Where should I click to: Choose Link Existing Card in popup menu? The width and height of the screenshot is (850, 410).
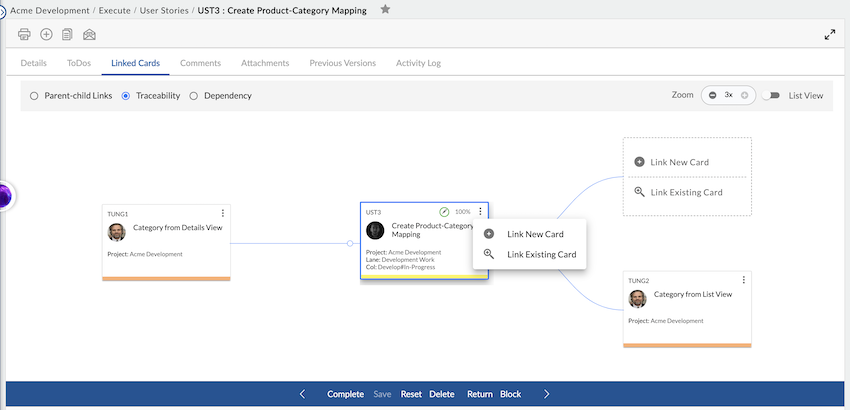click(x=541, y=254)
